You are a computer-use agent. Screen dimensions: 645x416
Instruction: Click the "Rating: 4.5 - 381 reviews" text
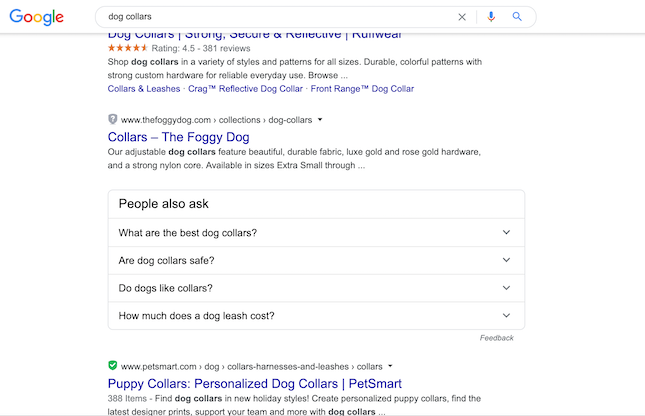point(201,49)
